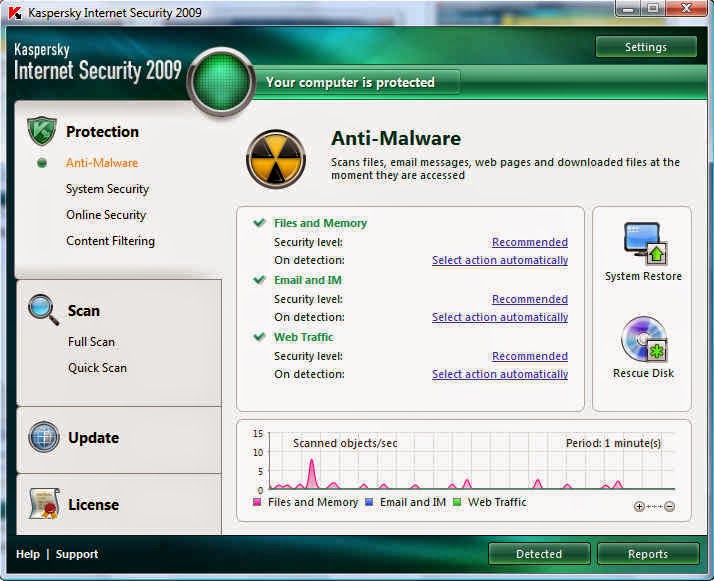Image resolution: width=714 pixels, height=581 pixels.
Task: Open the Scan section heading
Action: (x=84, y=311)
